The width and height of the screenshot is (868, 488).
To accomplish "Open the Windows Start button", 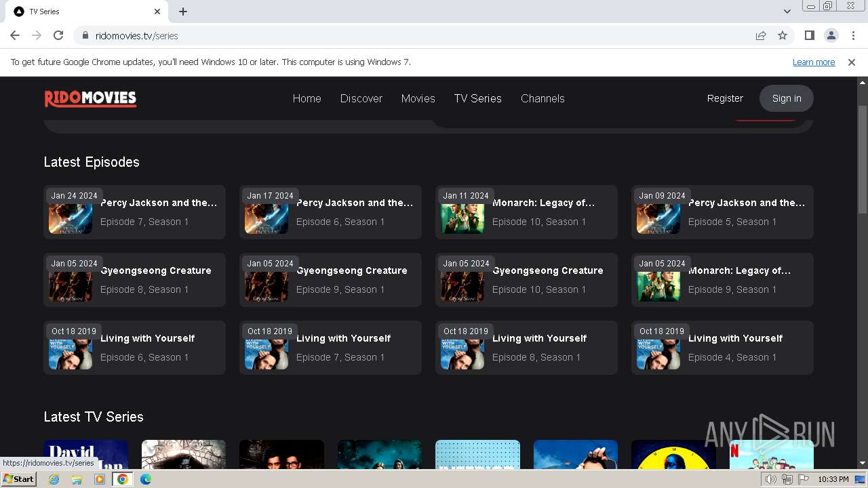I will click(19, 479).
